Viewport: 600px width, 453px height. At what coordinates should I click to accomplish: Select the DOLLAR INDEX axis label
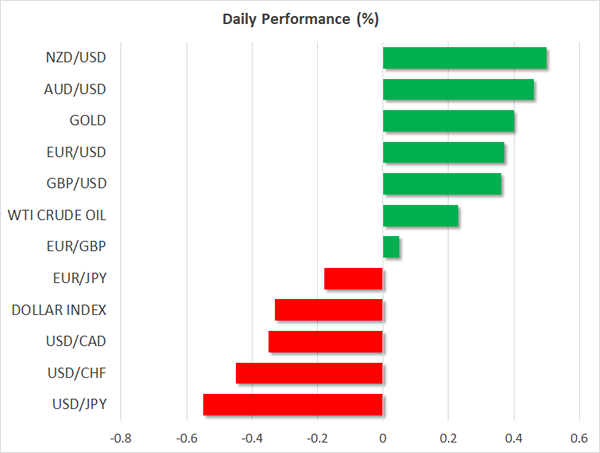tap(59, 310)
